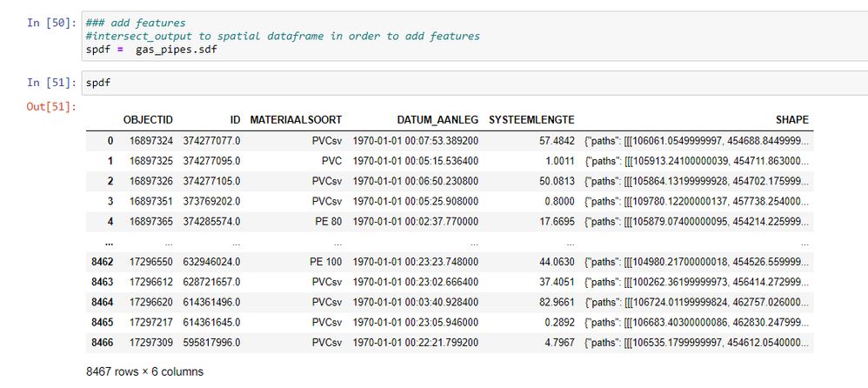Select the MATERIAALSOORT column header

point(296,119)
